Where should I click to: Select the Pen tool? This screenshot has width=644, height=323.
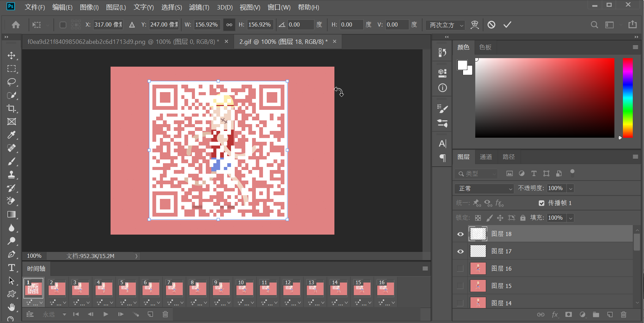coord(12,254)
